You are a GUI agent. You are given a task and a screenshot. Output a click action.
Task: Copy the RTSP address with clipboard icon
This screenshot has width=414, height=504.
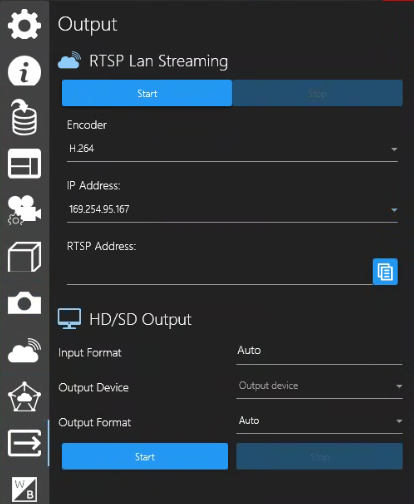[385, 272]
